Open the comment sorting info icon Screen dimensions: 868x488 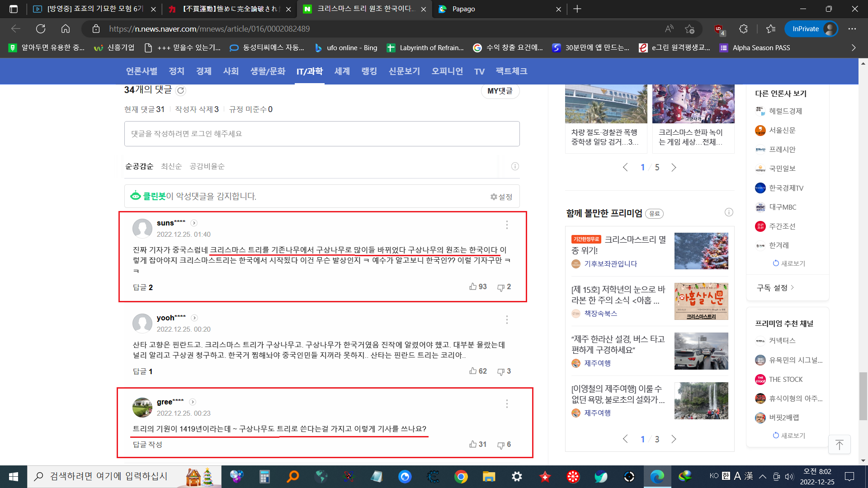click(x=515, y=166)
